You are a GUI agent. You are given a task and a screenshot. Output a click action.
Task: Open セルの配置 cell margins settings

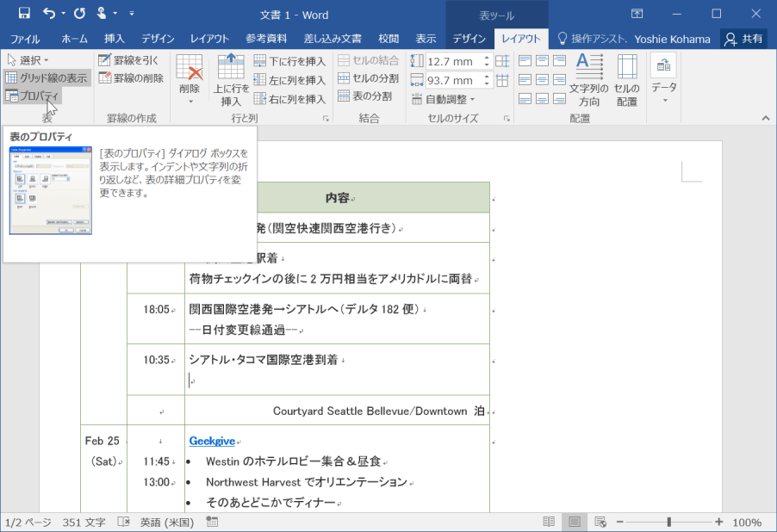pyautogui.click(x=626, y=77)
